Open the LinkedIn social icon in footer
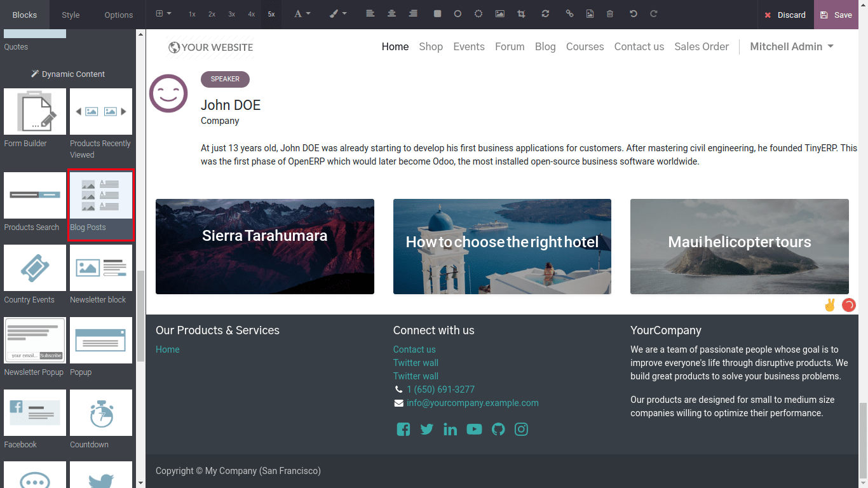 (x=451, y=430)
